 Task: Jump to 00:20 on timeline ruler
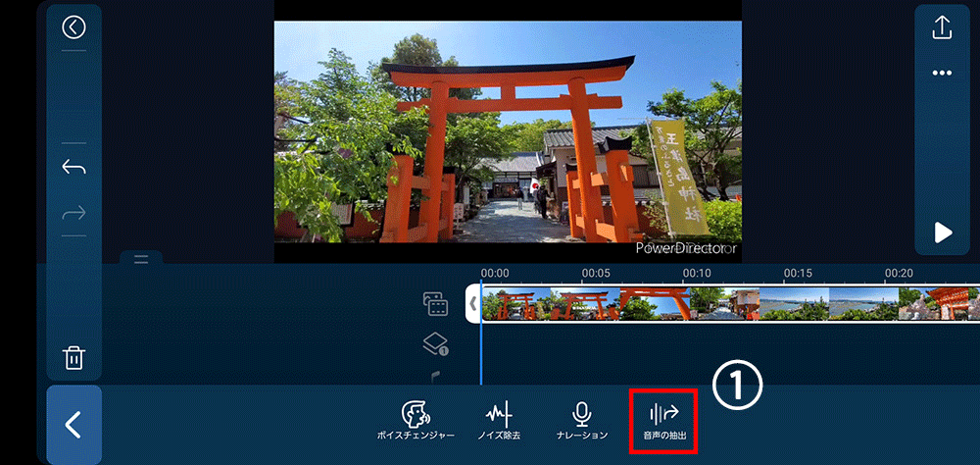pos(900,273)
